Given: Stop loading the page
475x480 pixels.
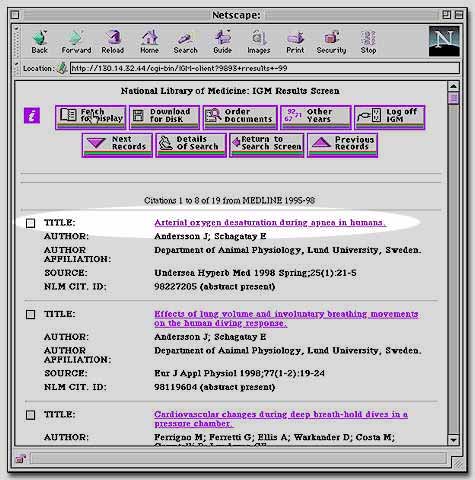Looking at the screenshot, I should pos(368,42).
